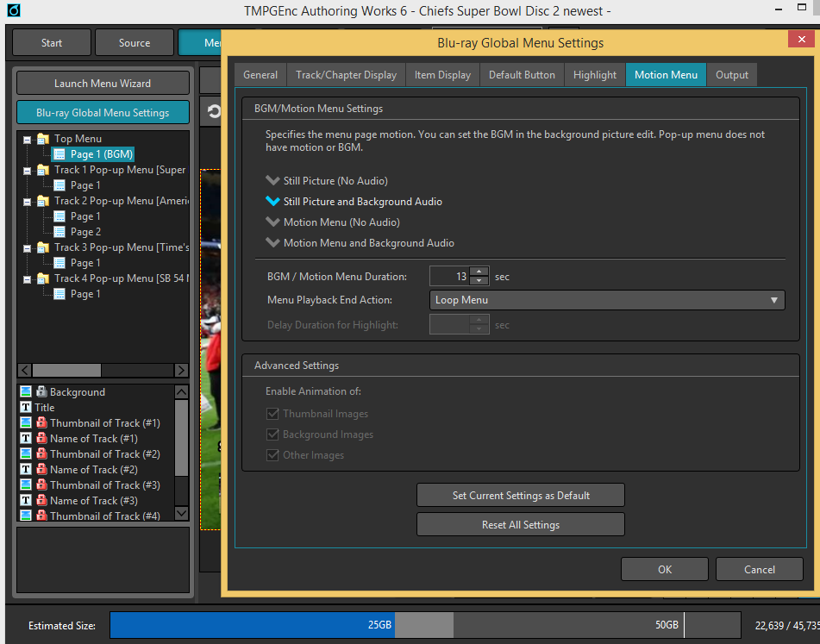This screenshot has width=820, height=644.
Task: Click the red lock on Name of Track (#2)
Action: (x=41, y=469)
